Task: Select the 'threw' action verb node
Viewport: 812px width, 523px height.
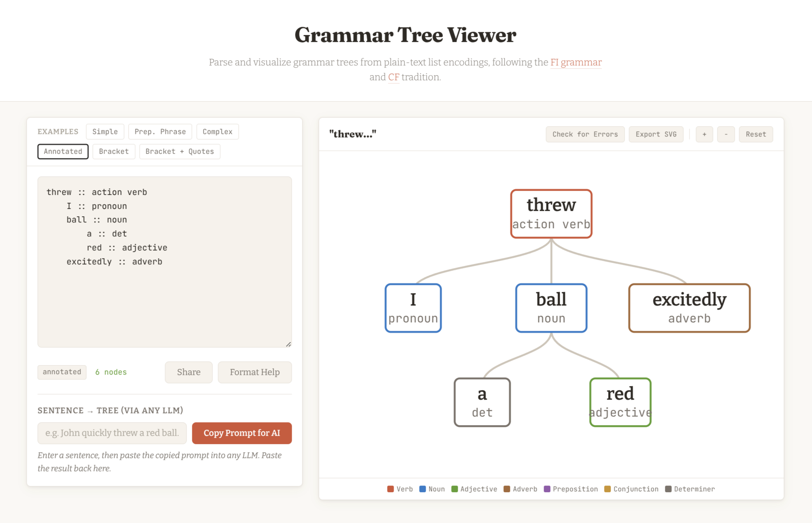Action: coord(551,214)
